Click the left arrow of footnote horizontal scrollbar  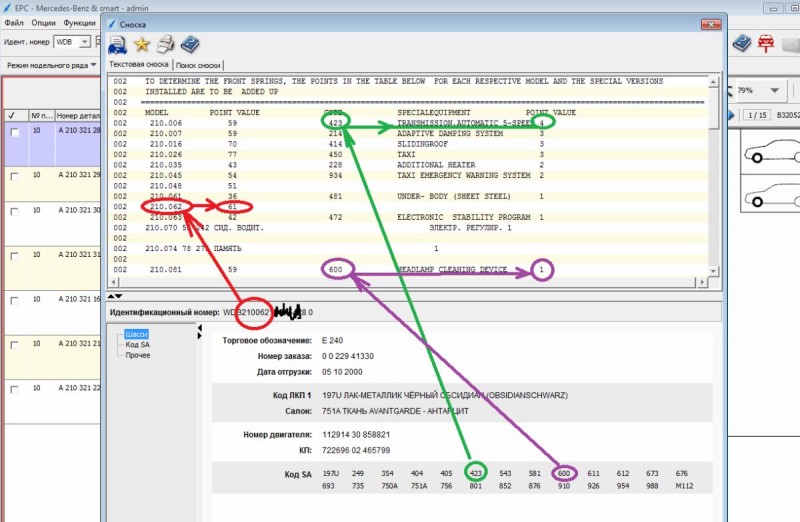point(113,282)
